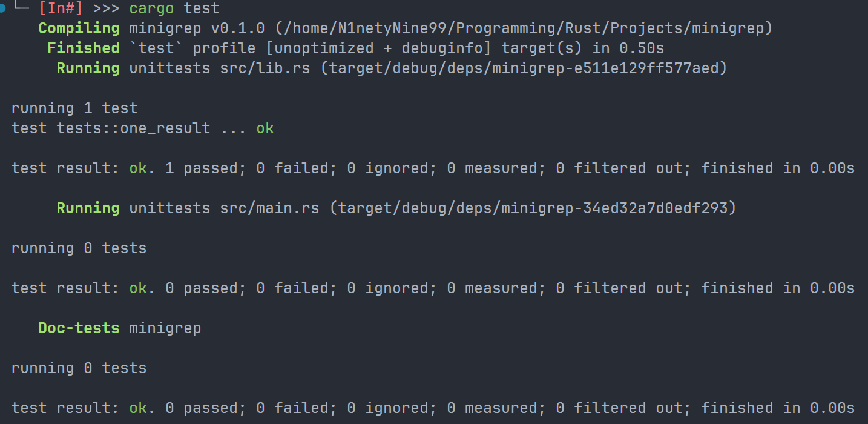Viewport: 868px width, 424px height.
Task: Click the green 'Doc-tests' label
Action: pos(79,328)
